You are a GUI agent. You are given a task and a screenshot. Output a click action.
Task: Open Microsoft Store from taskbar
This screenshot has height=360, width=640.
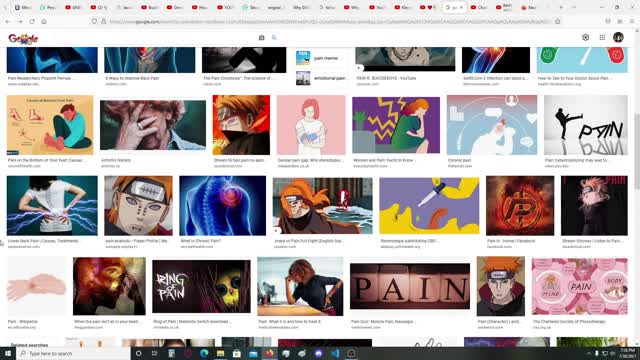click(237, 353)
